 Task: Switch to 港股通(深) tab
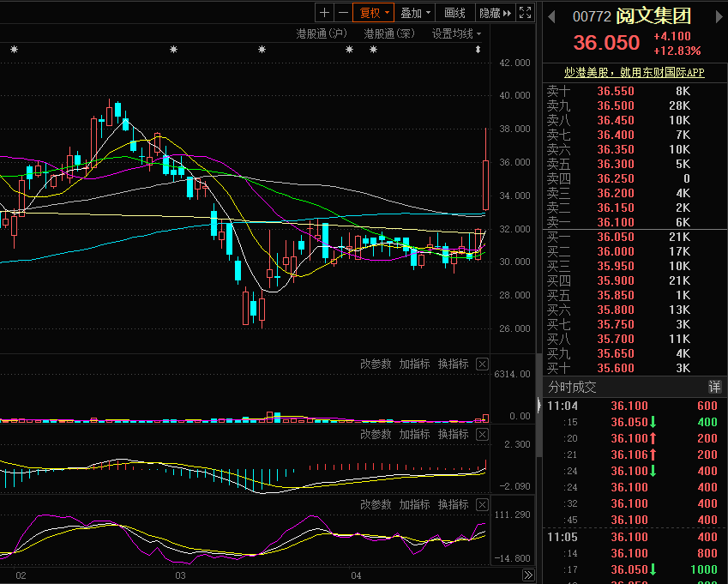click(x=389, y=34)
